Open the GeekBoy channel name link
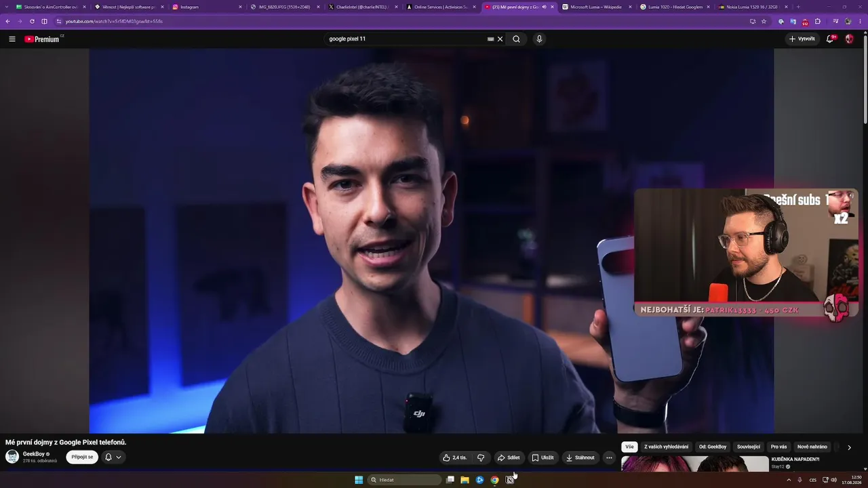The height and width of the screenshot is (488, 868). click(34, 454)
